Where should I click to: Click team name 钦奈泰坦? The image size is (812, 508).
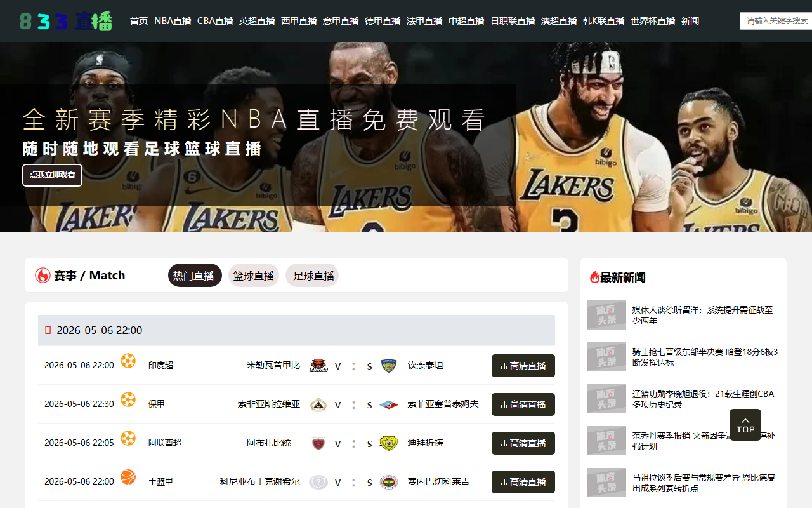coord(426,366)
